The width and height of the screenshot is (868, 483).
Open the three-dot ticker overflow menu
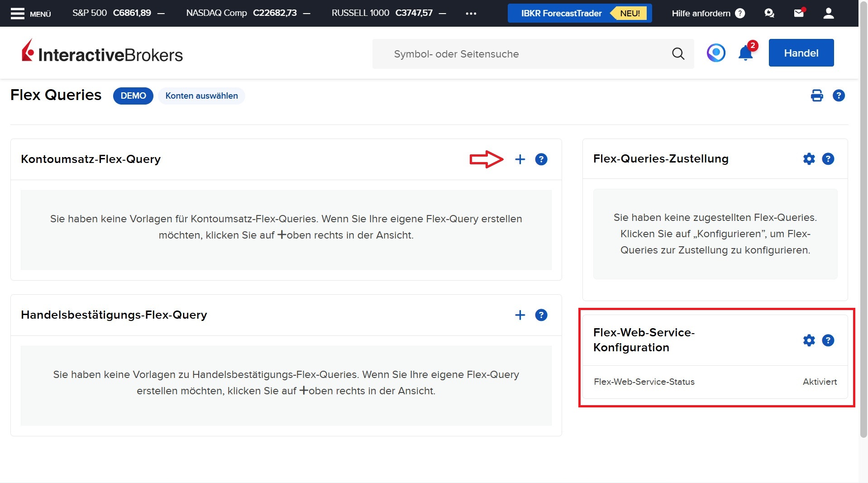pos(471,14)
